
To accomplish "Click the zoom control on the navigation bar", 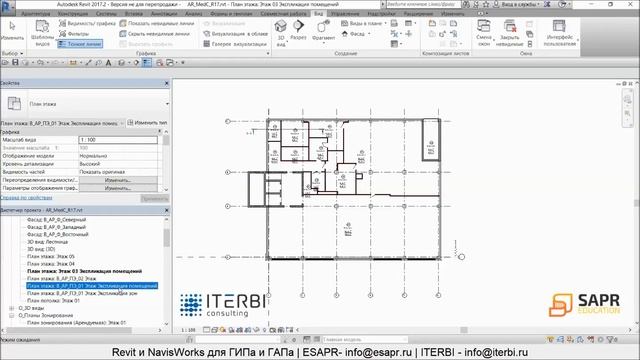I will (x=628, y=113).
